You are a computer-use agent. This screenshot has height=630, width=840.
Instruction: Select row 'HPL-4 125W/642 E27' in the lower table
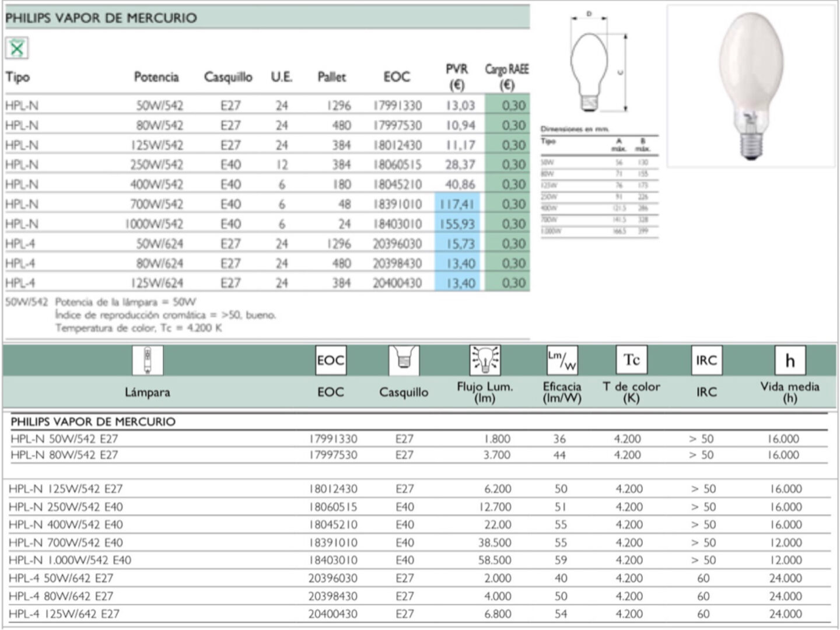[419, 614]
